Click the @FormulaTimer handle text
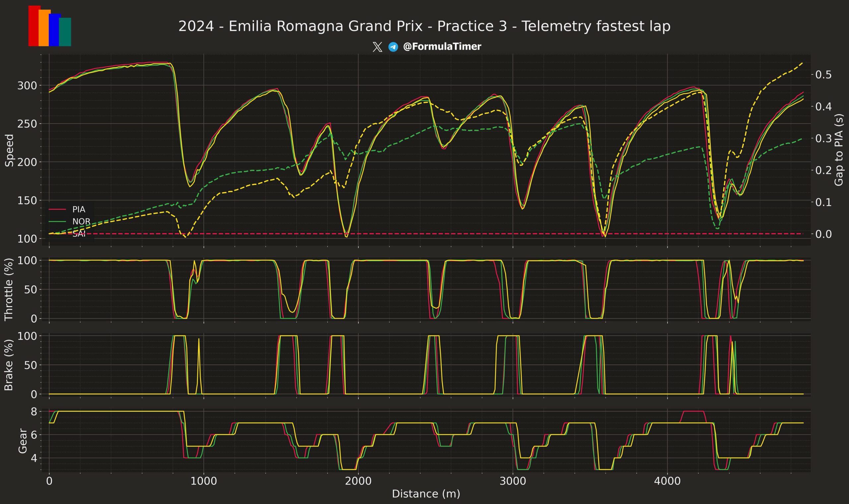 point(442,46)
